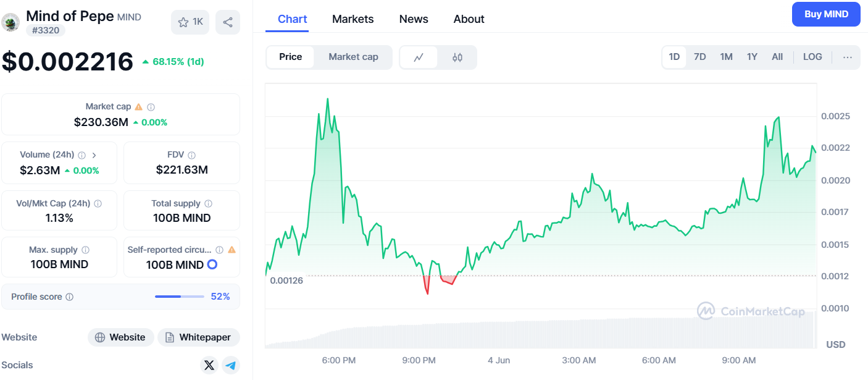The image size is (868, 380).
Task: Select the All time range
Action: [777, 57]
